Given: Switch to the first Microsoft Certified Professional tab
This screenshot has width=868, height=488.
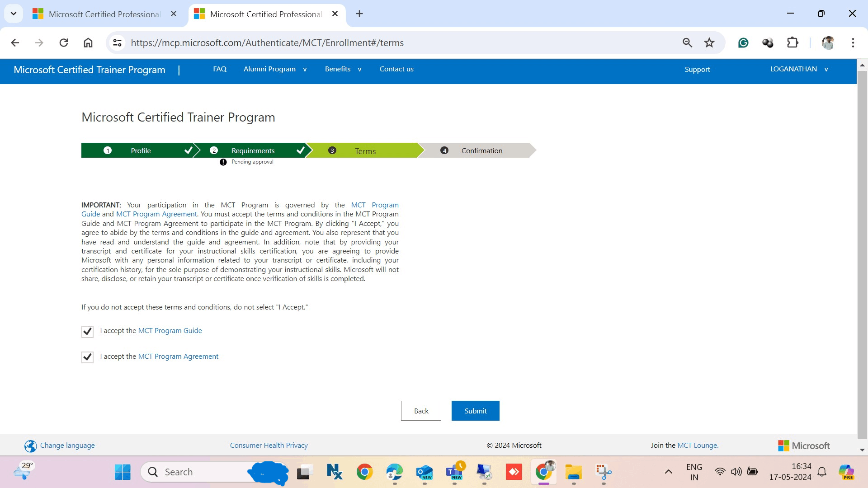Looking at the screenshot, I should coord(105,14).
